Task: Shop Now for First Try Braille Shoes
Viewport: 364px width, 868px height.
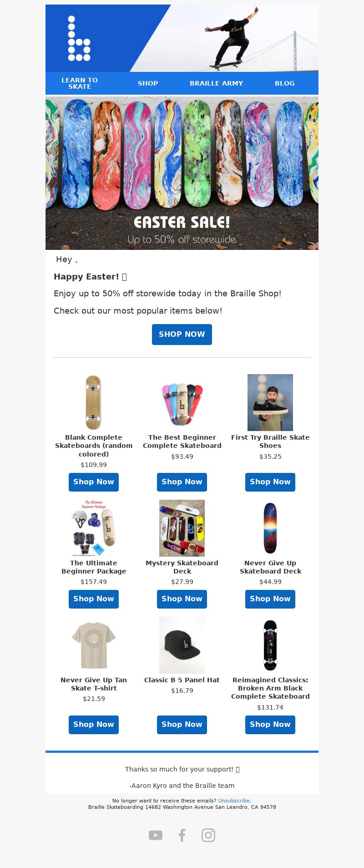Action: tap(270, 482)
